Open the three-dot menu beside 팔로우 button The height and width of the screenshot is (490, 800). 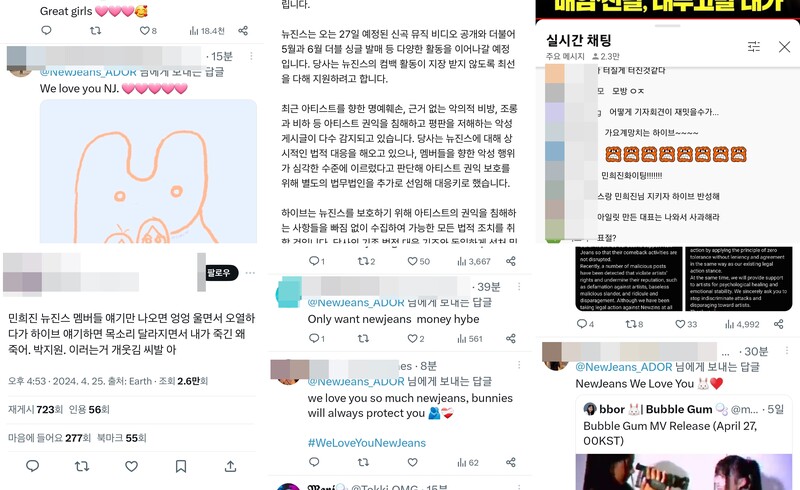(x=250, y=273)
